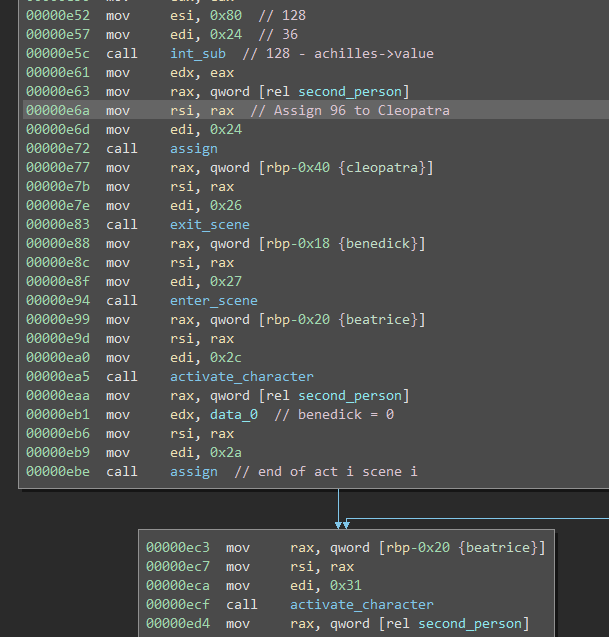Image resolution: width=609 pixels, height=637 pixels.
Task: Open the exit_scene function reference
Action: click(x=209, y=224)
